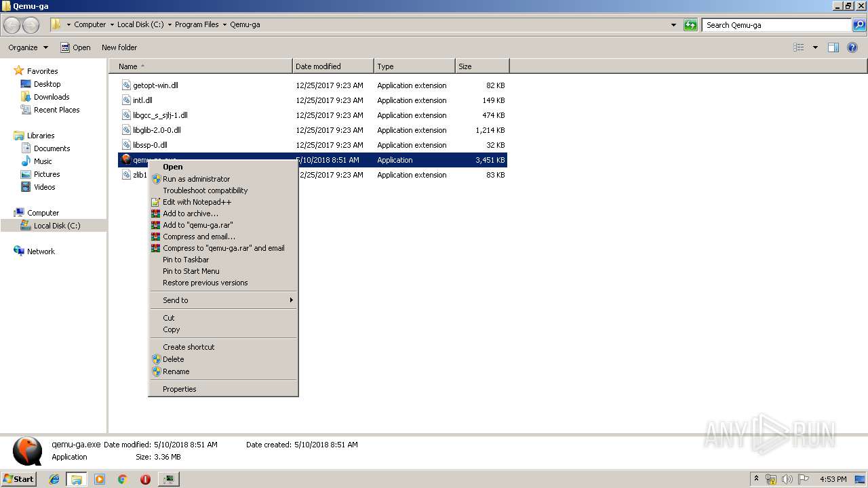Choose Create shortcut

(x=223, y=347)
